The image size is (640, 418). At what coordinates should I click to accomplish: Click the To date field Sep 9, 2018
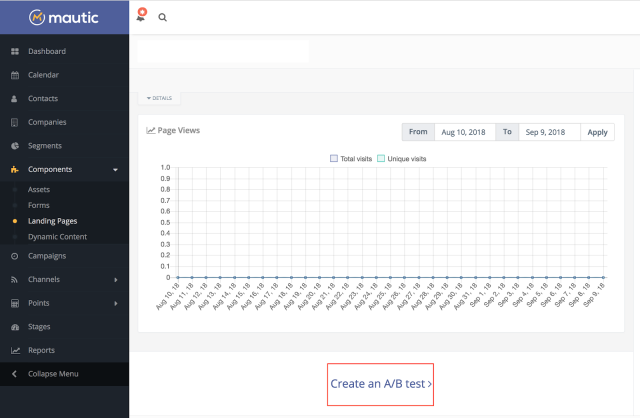tap(549, 132)
